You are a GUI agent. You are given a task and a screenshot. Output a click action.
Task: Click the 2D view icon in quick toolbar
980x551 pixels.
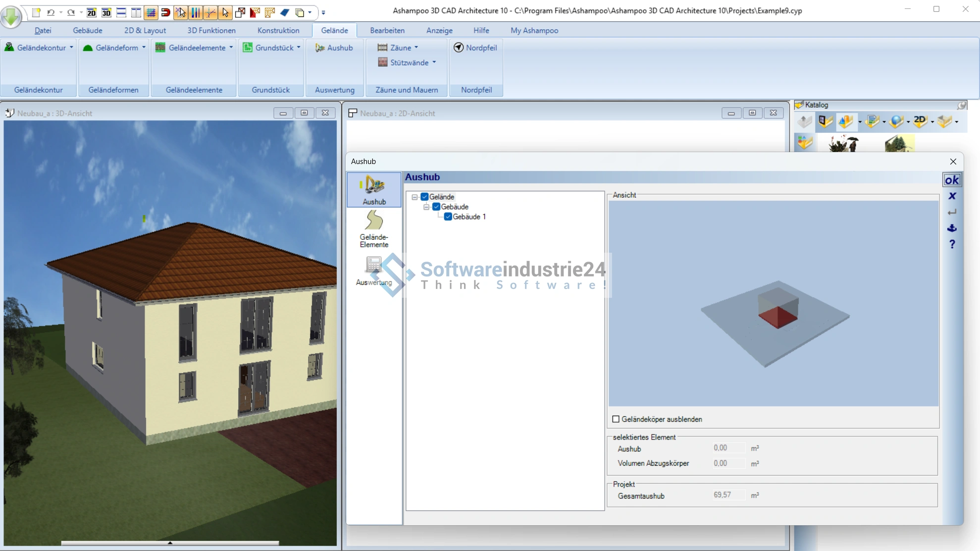click(91, 12)
